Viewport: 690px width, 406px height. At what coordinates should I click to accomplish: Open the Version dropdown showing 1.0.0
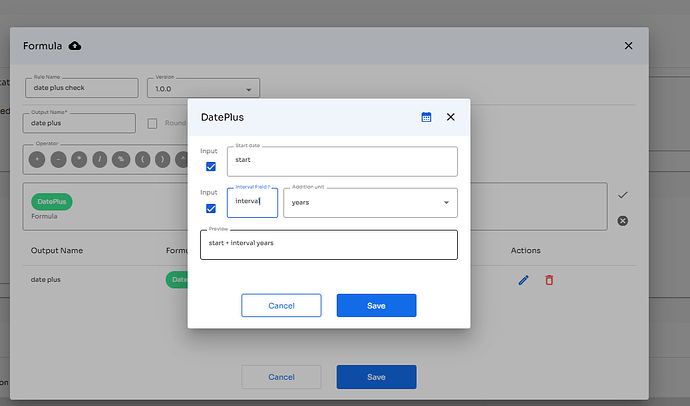[203, 88]
